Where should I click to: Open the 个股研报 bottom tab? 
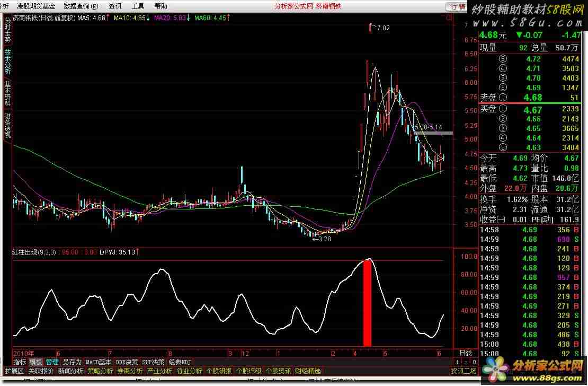219,371
